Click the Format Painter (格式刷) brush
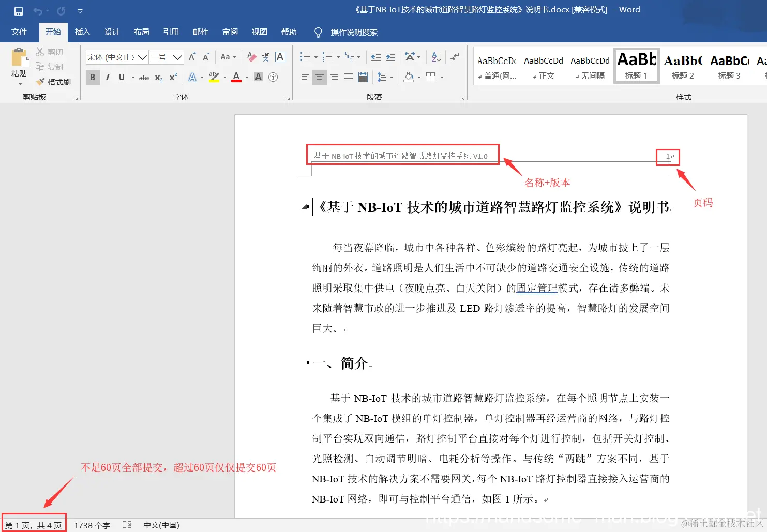The width and height of the screenshot is (767, 532). (53, 82)
